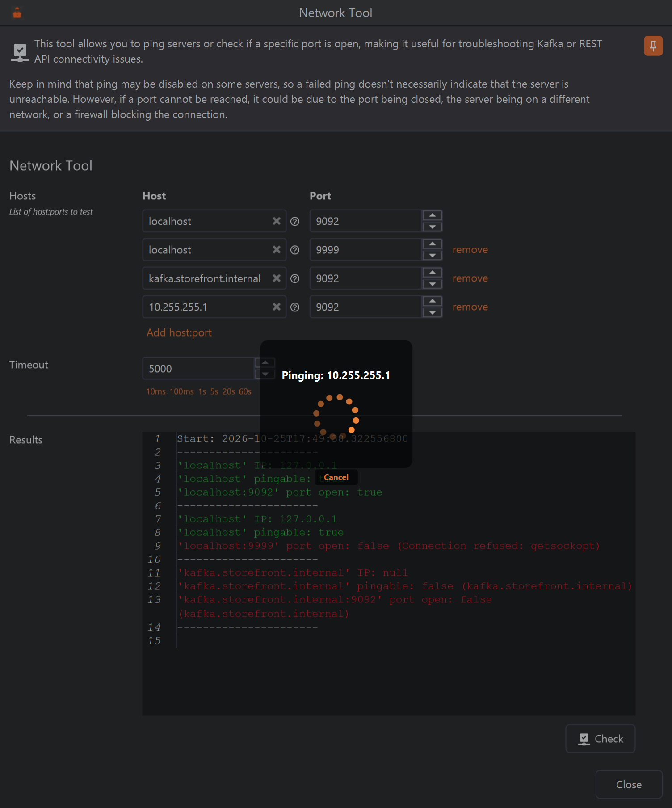Decrease the 9999 port value

point(432,255)
